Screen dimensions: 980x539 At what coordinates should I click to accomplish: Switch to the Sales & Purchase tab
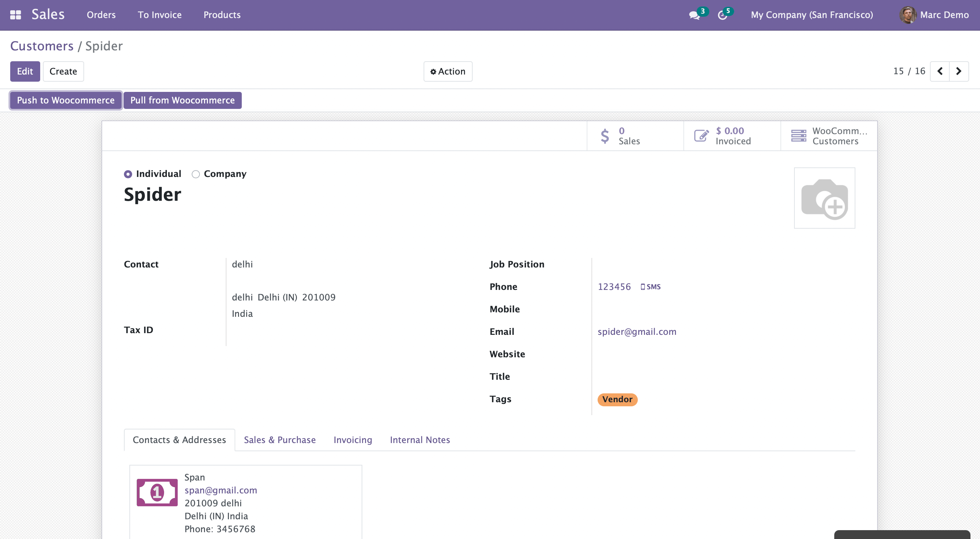tap(280, 440)
